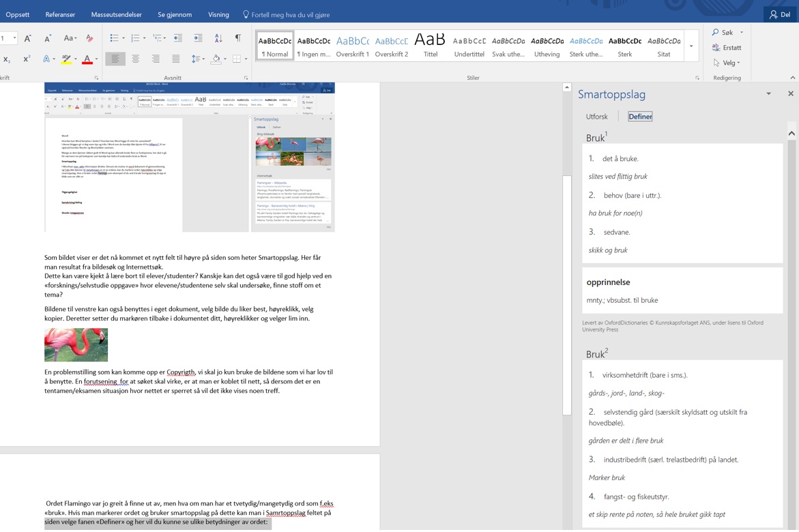
Task: Click the increase indent icon
Action: tap(199, 38)
